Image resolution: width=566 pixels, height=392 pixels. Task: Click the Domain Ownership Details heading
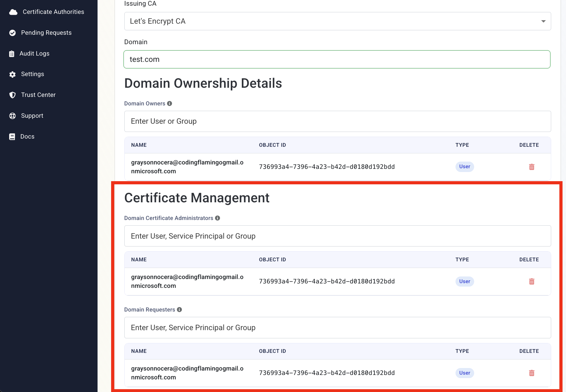[203, 83]
